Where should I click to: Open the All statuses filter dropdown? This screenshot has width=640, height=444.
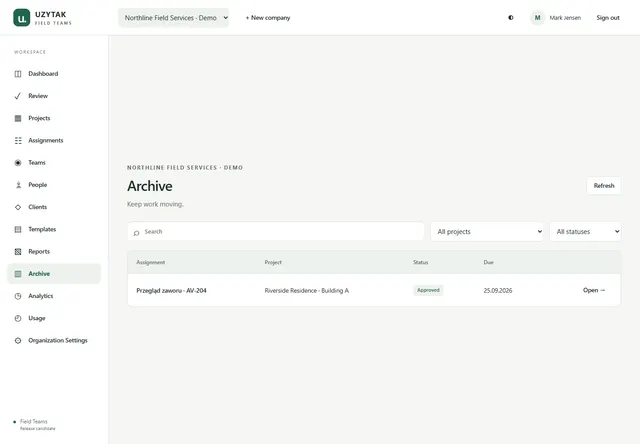coord(585,232)
